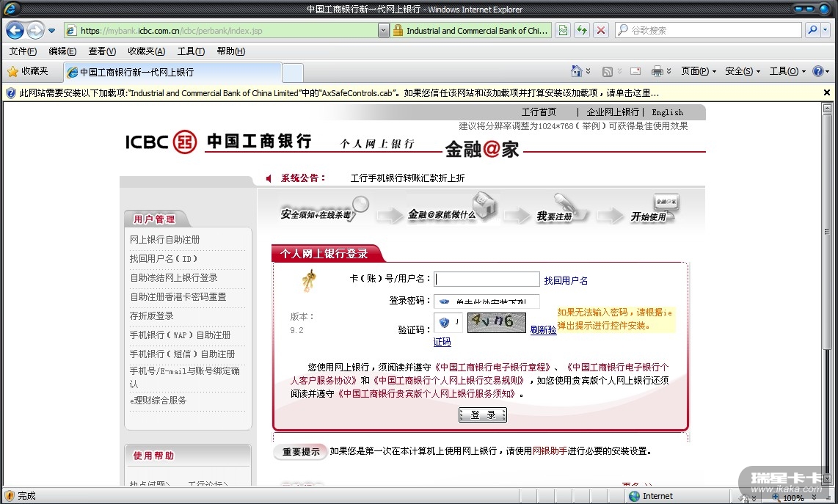Click the ICBC logo emblem
838x504 pixels.
pyautogui.click(x=185, y=142)
